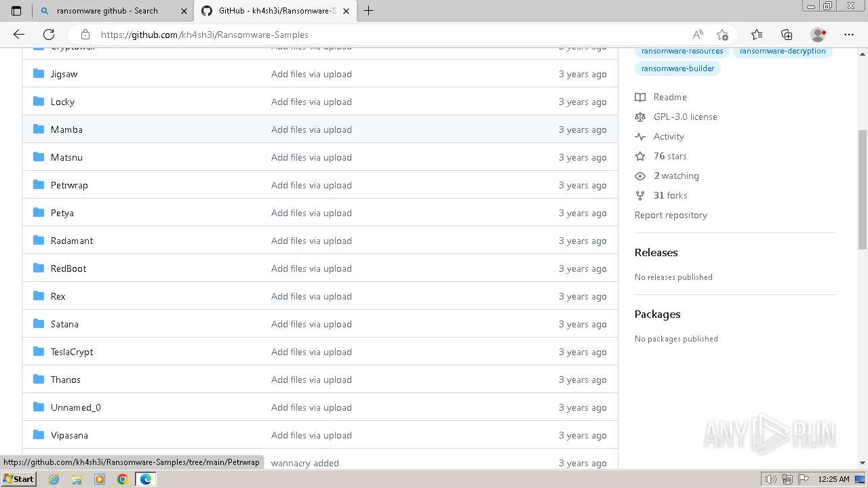Click the Thanos folder icon

[x=39, y=379]
